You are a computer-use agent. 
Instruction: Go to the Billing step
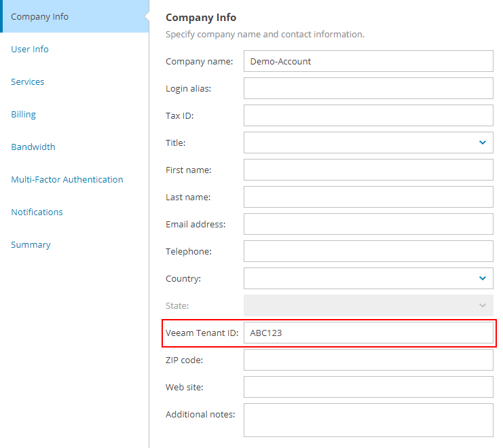(x=24, y=114)
